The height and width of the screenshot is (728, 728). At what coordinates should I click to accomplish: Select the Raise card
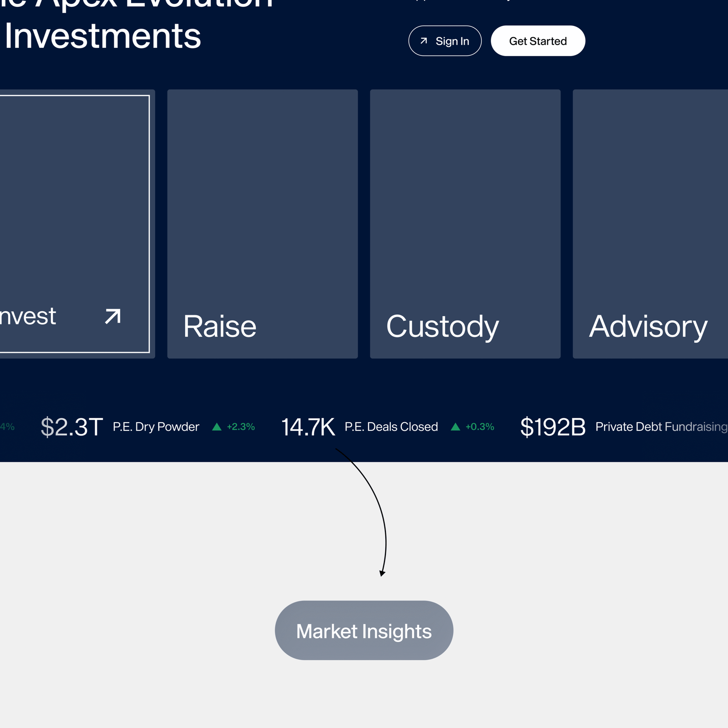tap(263, 224)
